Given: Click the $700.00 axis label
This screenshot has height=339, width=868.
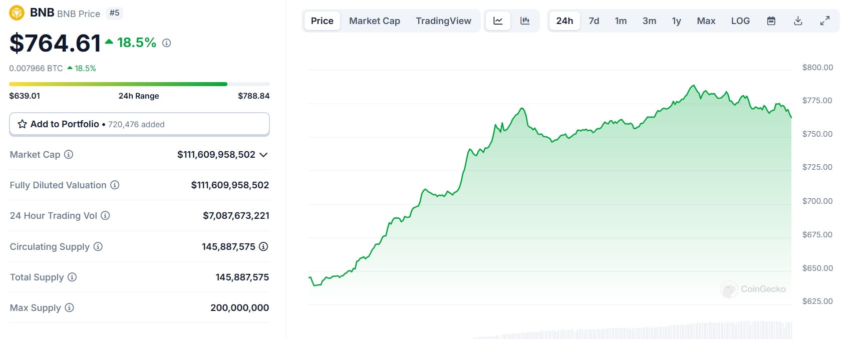Looking at the screenshot, I should [x=817, y=201].
